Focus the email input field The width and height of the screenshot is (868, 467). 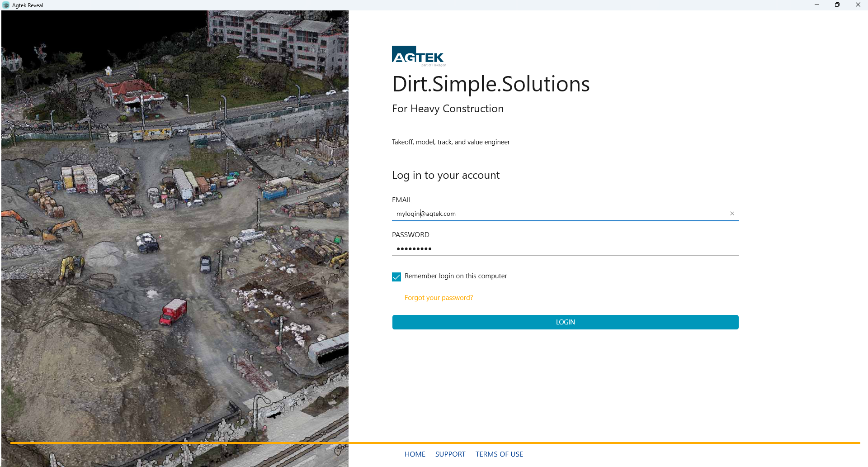click(561, 214)
